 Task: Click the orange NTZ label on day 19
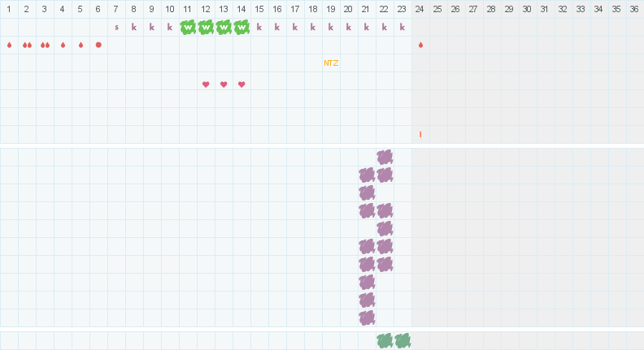pos(331,63)
